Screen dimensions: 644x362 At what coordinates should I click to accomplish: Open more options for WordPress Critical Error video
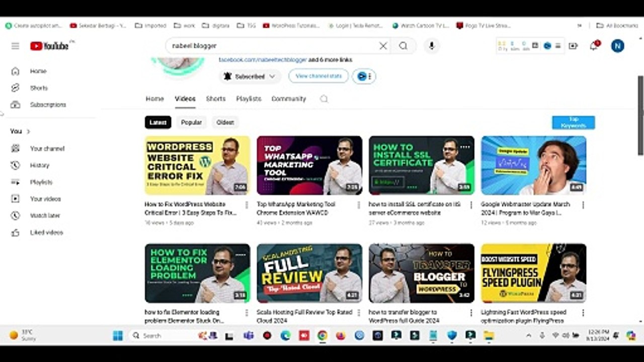pyautogui.click(x=247, y=205)
